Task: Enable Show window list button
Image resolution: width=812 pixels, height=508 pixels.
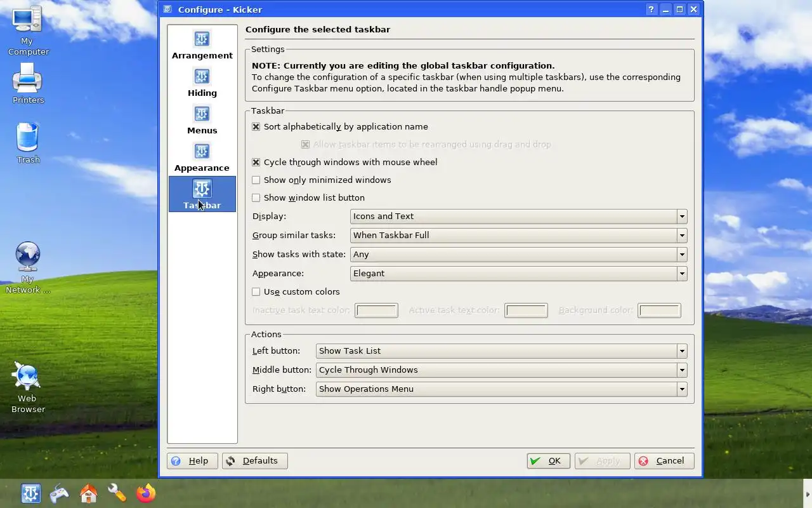Action: point(308,197)
